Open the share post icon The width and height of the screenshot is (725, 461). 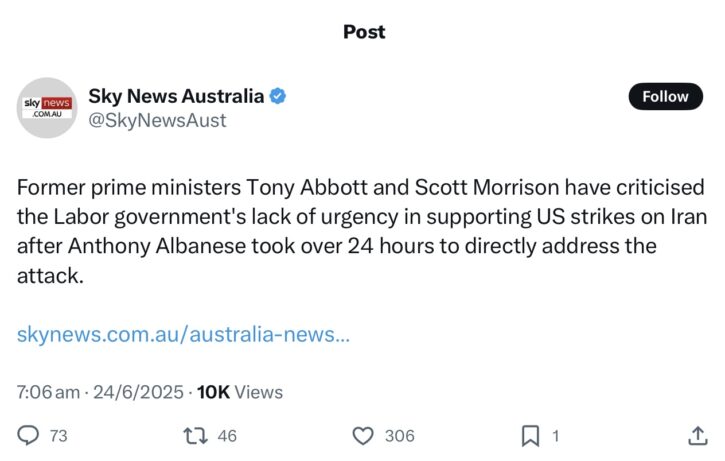[x=698, y=436]
